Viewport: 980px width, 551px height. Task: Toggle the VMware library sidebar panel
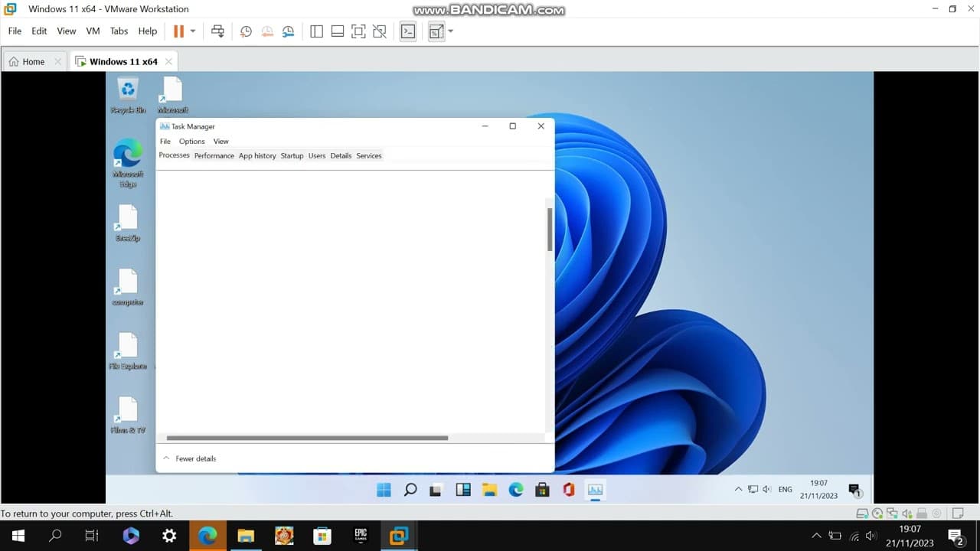click(316, 31)
